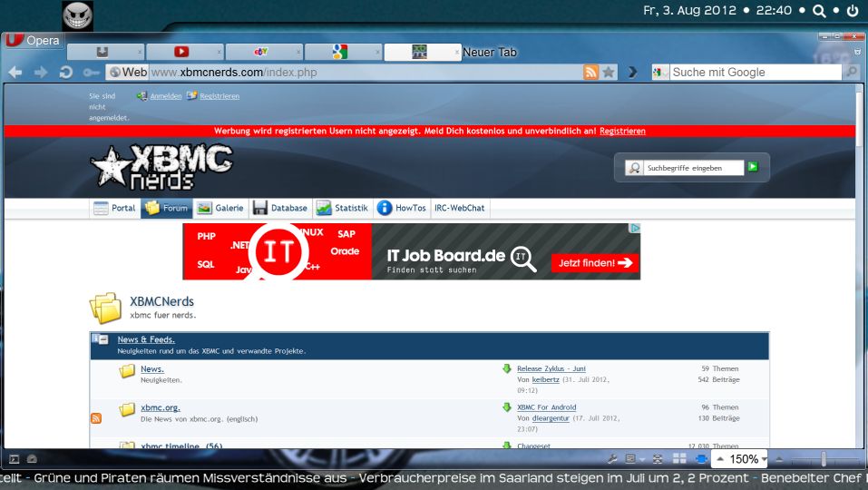This screenshot has width=868, height=490.
Task: Switch to the downloads tab
Action: [x=105, y=52]
